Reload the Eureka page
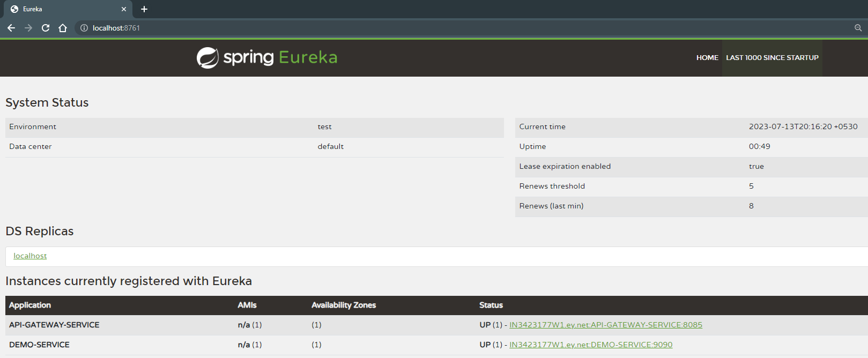Viewport: 868px width, 358px height. [x=46, y=28]
